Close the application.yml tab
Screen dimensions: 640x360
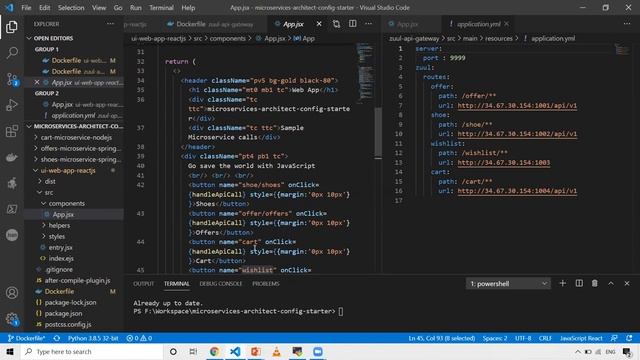click(x=506, y=24)
